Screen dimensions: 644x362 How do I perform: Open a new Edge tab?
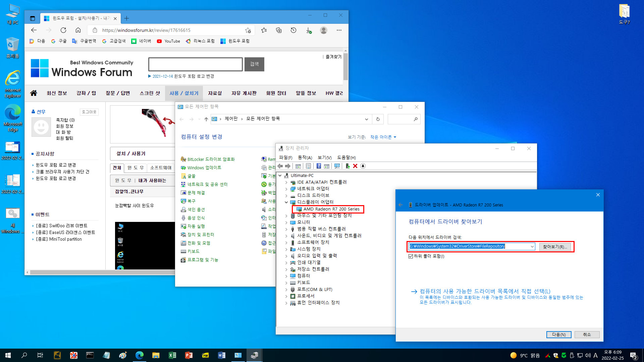coord(126,18)
